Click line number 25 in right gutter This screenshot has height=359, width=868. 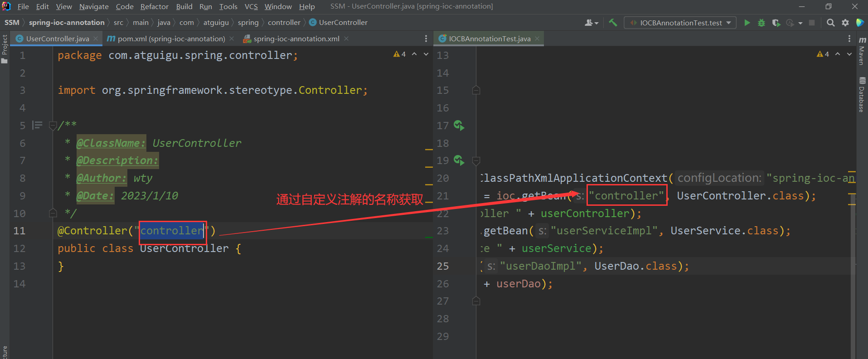coord(443,266)
